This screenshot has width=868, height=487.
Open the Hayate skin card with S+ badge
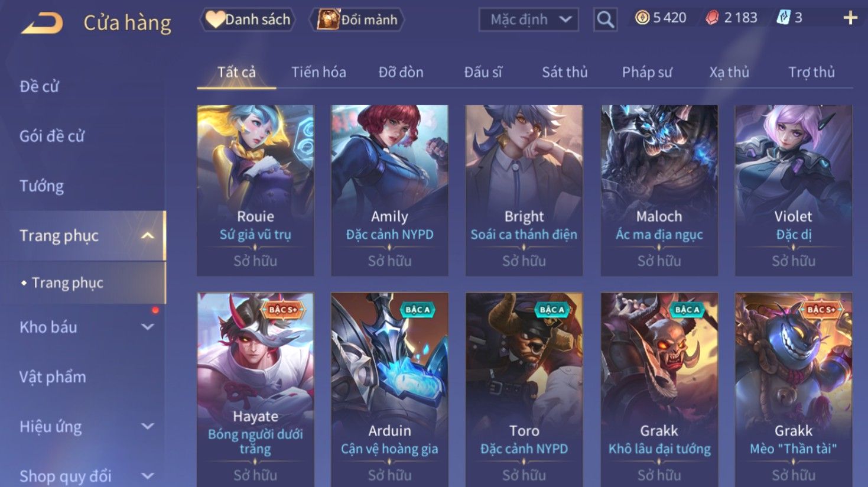pos(255,389)
